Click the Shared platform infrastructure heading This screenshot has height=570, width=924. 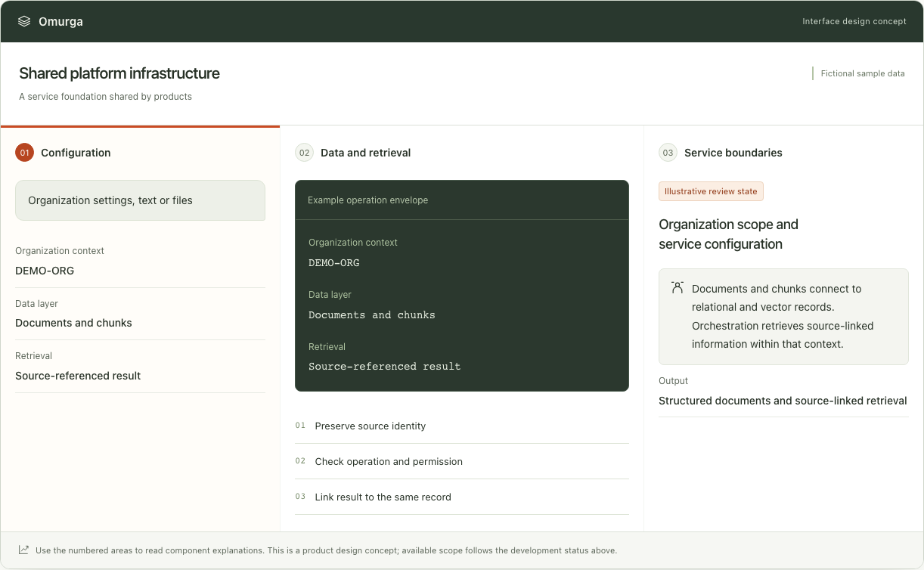pos(119,73)
